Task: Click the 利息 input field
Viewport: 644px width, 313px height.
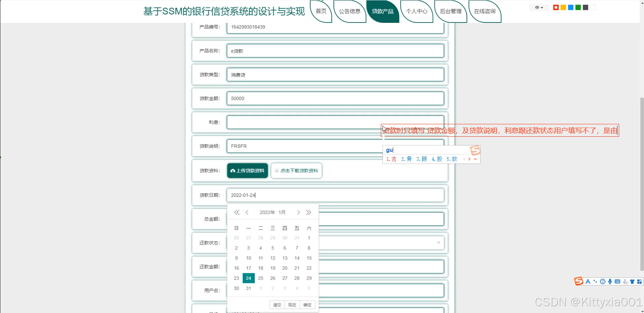Action: click(x=304, y=122)
